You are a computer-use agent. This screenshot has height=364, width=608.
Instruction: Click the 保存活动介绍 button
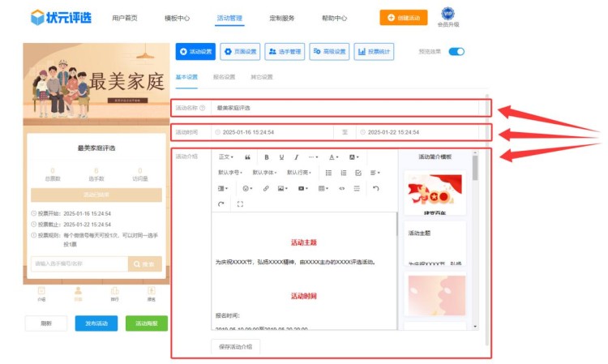236,346
